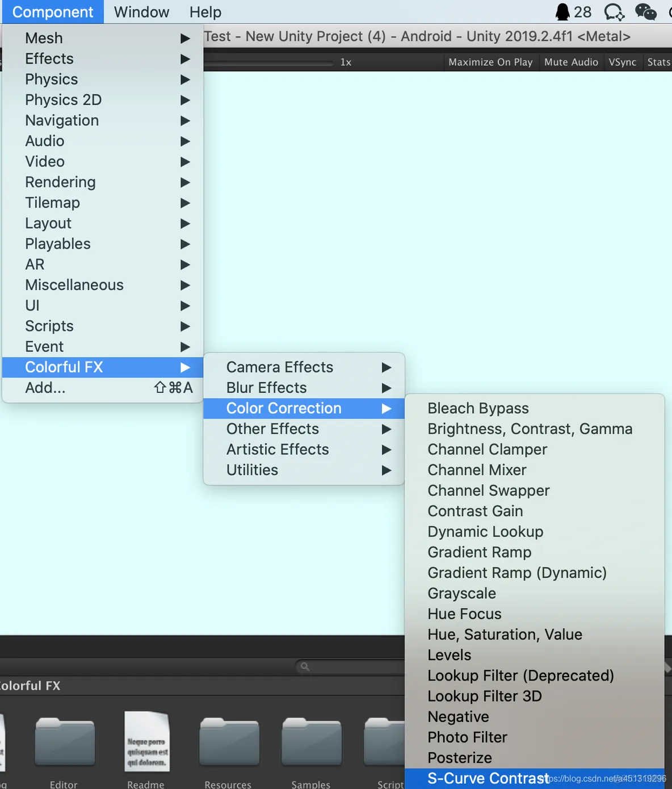Open the Scripts submenu entry
The height and width of the screenshot is (789, 672).
[103, 326]
